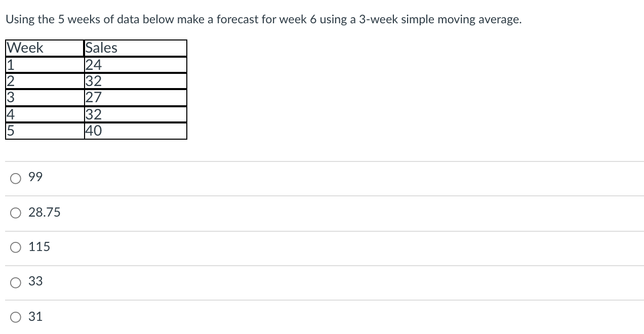Select the radio button for answer 28.75
644x334 pixels.
click(16, 213)
